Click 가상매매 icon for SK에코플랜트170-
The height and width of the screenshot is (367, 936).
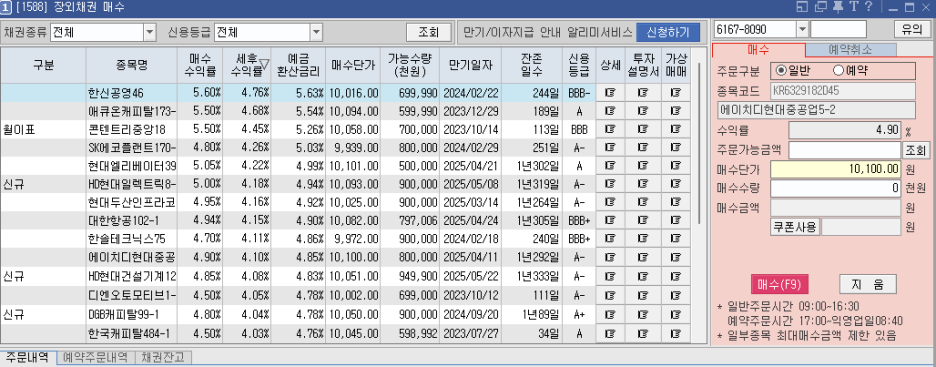click(676, 147)
